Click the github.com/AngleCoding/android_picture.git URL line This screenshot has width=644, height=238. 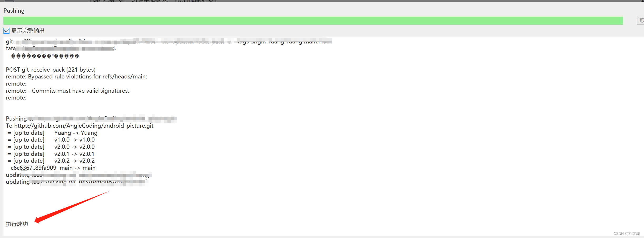click(80, 126)
